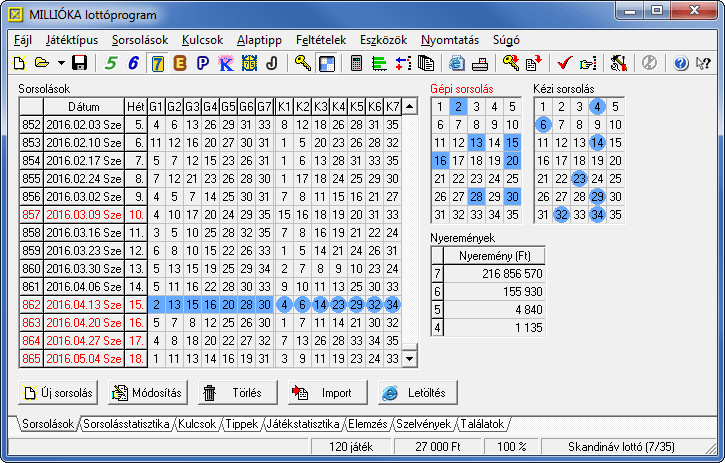This screenshot has width=725, height=463.
Task: Click the pointing hand toolbar icon
Action: (588, 63)
